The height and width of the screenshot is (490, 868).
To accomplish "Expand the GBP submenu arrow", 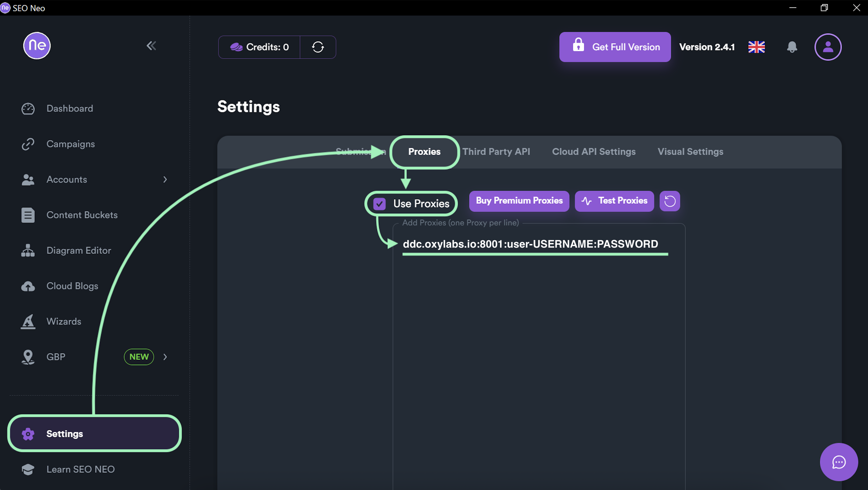I will pyautogui.click(x=165, y=357).
